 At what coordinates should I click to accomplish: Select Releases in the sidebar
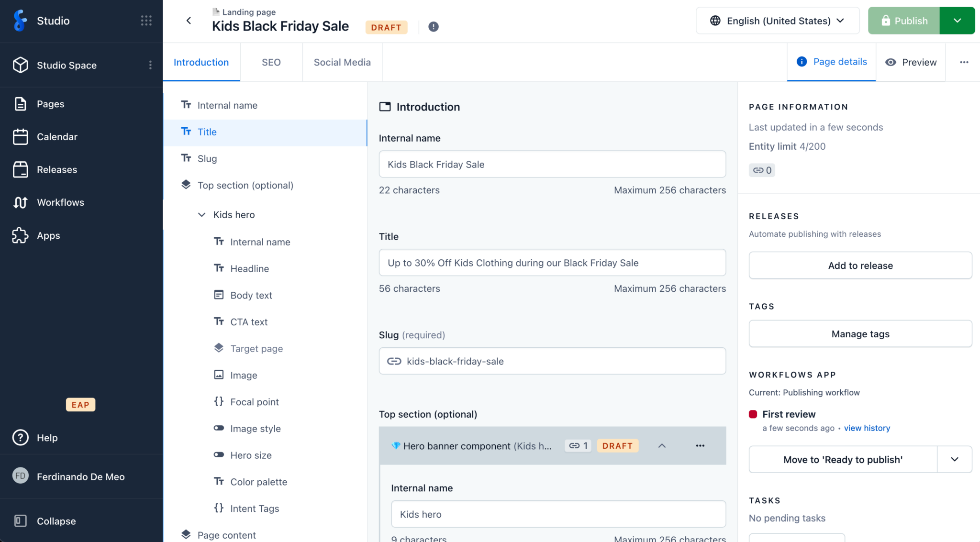click(21, 169)
